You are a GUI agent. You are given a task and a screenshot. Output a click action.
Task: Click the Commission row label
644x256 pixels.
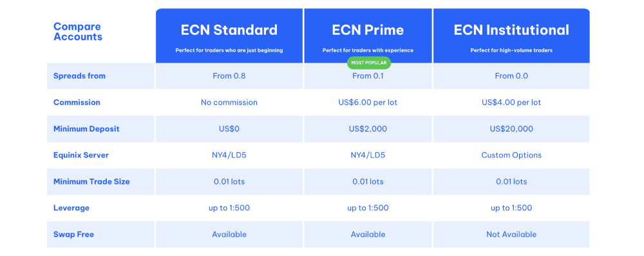tap(77, 102)
